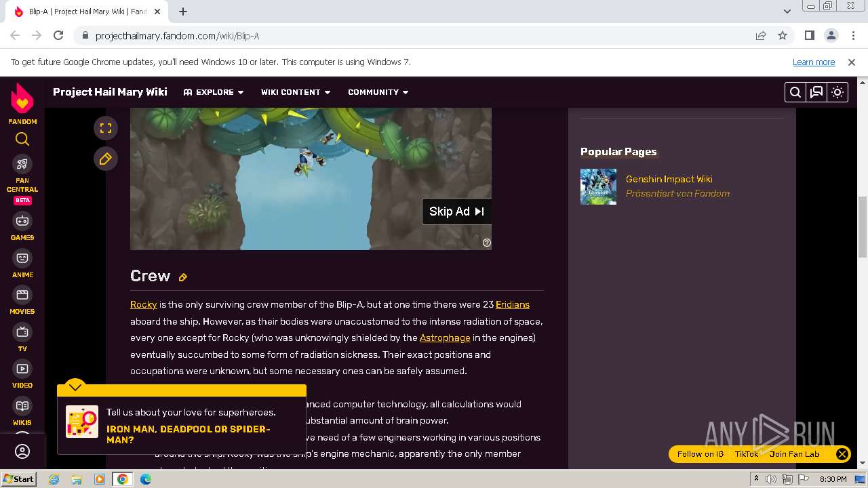Image resolution: width=868 pixels, height=488 pixels.
Task: Click the Crew section heading
Action: (150, 276)
